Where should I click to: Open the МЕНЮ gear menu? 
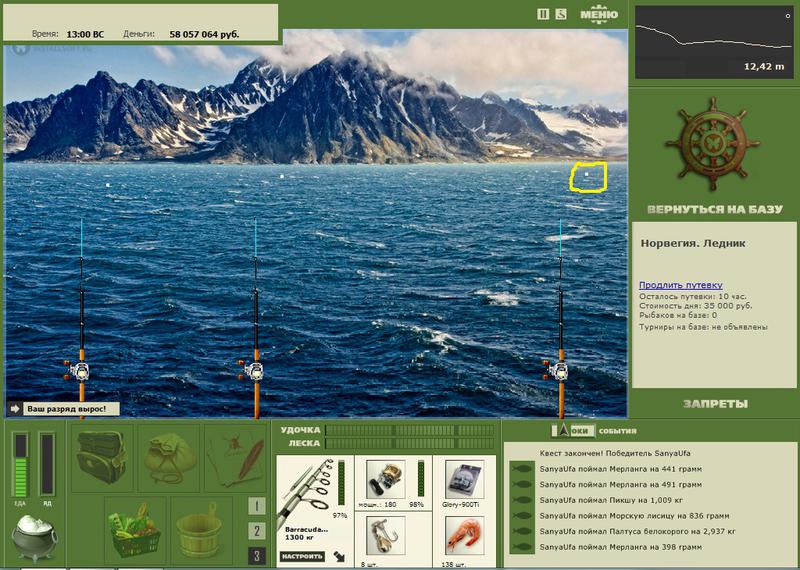[599, 14]
